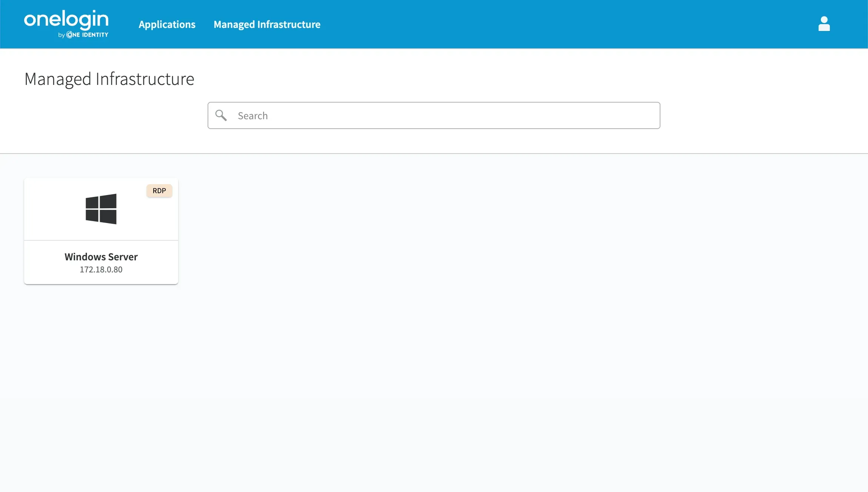Click the RDP protocol badge
Image resolution: width=868 pixels, height=492 pixels.
(159, 191)
